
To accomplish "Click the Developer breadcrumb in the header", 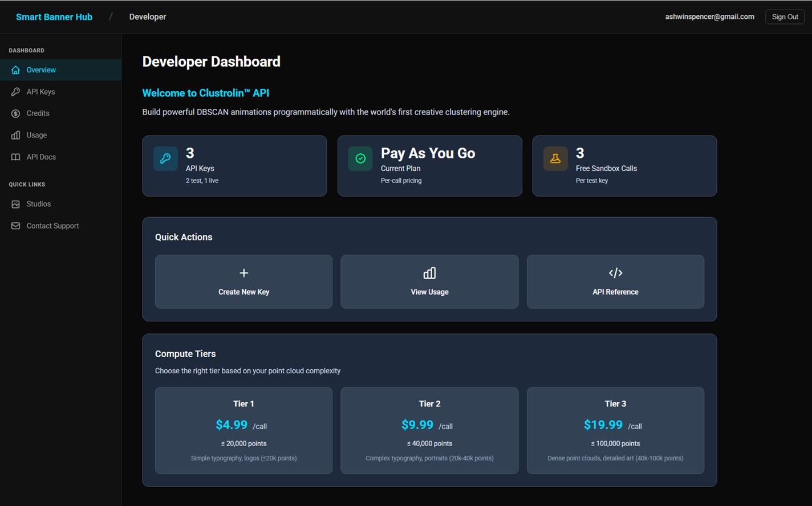I will [148, 17].
